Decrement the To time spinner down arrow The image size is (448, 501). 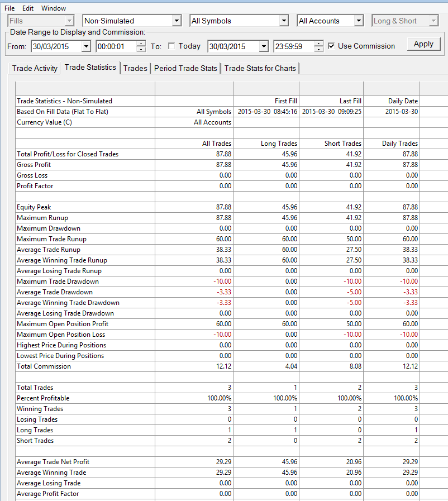[x=318, y=49]
